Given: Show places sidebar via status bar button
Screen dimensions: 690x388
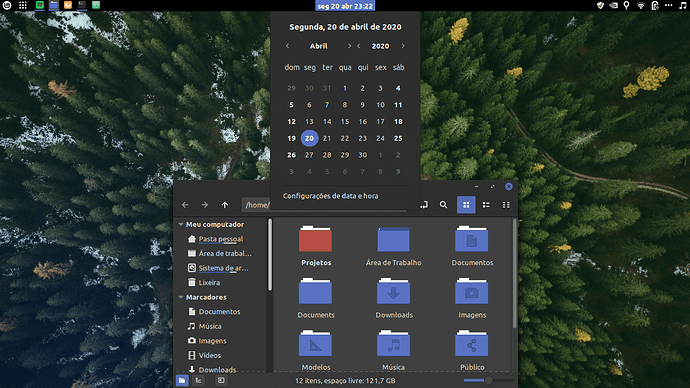Looking at the screenshot, I should tap(182, 381).
